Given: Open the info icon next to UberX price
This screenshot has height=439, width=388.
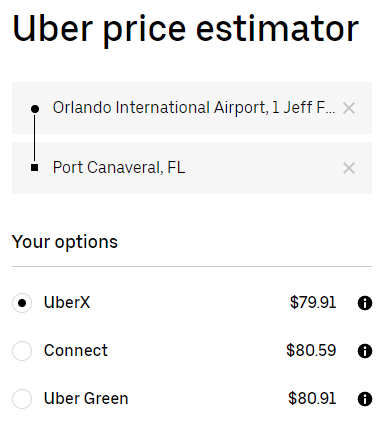Looking at the screenshot, I should pyautogui.click(x=365, y=303).
